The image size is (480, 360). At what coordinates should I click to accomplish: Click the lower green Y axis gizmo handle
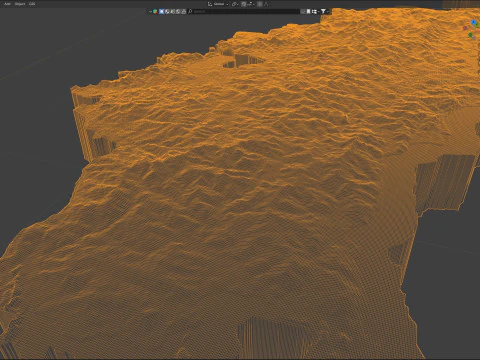(470, 35)
